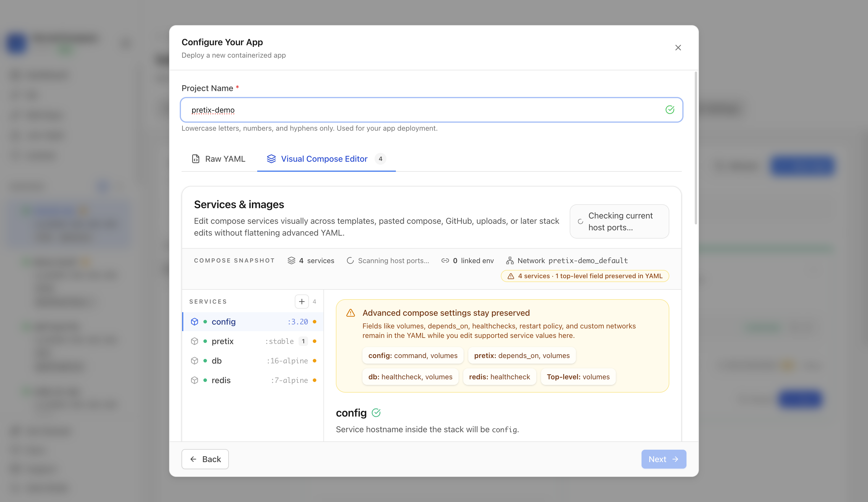Click the preserved in YAML warning badge
Image resolution: width=868 pixels, height=502 pixels.
(x=585, y=276)
